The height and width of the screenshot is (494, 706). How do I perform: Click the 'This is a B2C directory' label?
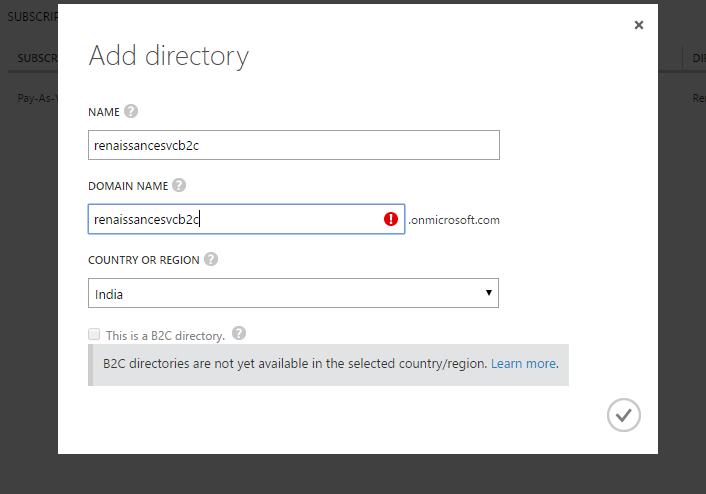pyautogui.click(x=165, y=336)
